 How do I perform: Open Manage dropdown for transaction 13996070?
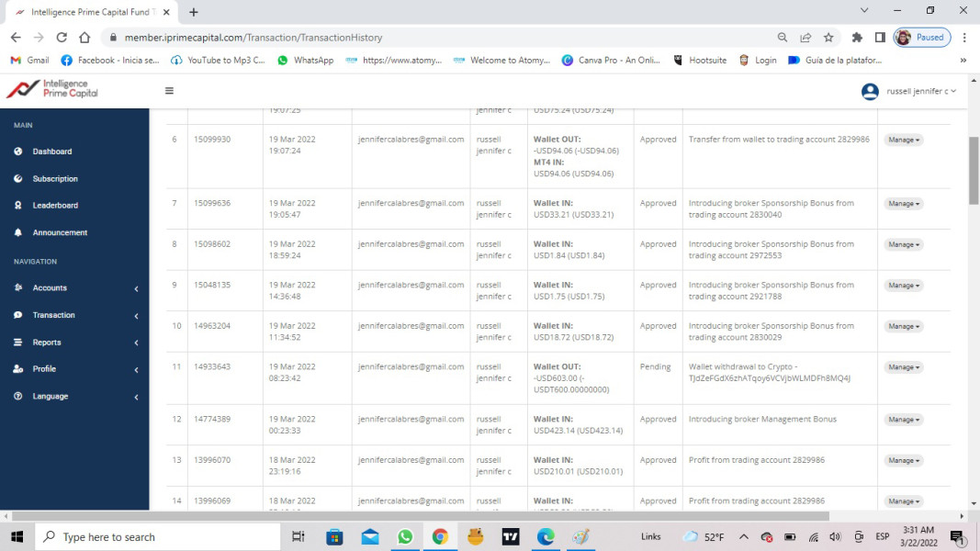(904, 460)
